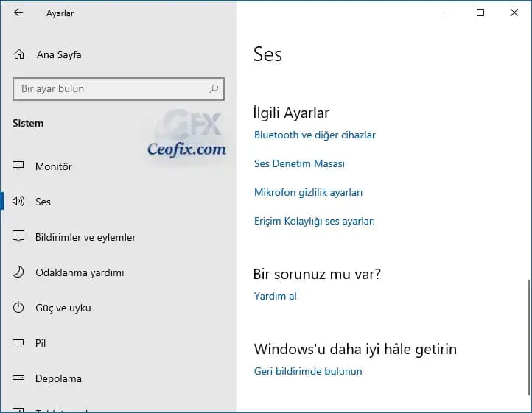Screen dimensions: 532x413
Task: Select Bildirimler ve eylemler in sidebar
Action: [85, 237]
